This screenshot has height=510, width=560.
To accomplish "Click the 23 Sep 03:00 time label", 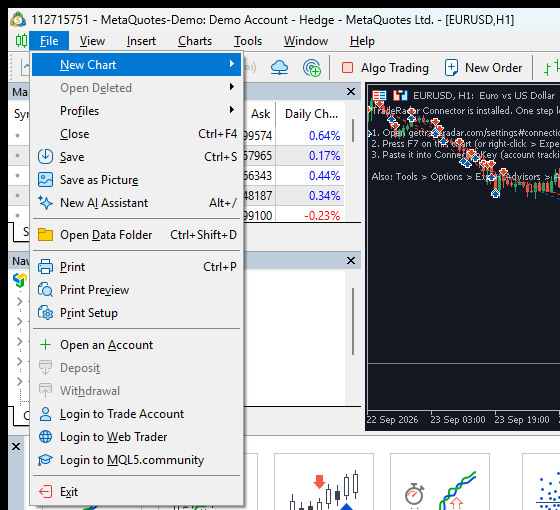I will [458, 419].
